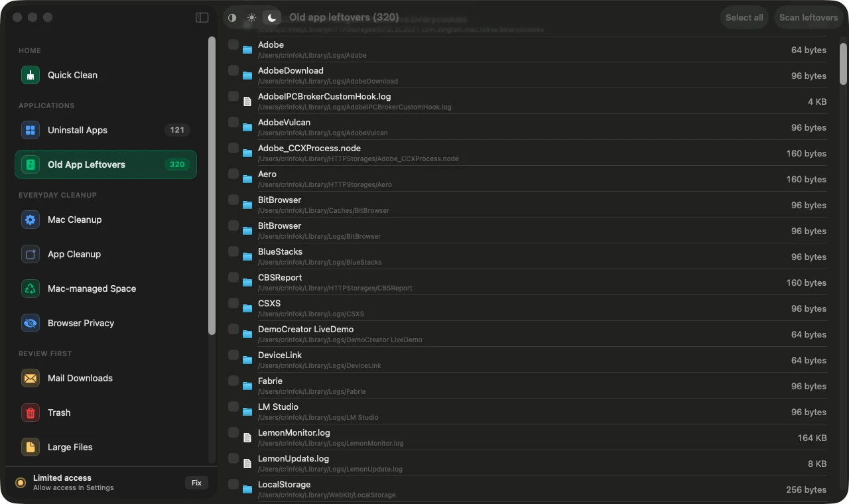The image size is (849, 504).
Task: Open Quick Clean in sidebar
Action: 105,75
